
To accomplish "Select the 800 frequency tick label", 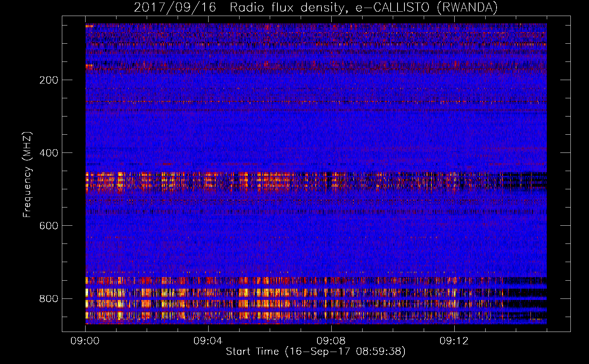I will (x=49, y=298).
